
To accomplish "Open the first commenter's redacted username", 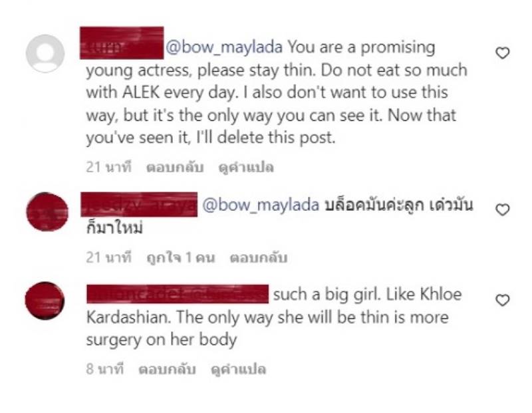I will (122, 43).
